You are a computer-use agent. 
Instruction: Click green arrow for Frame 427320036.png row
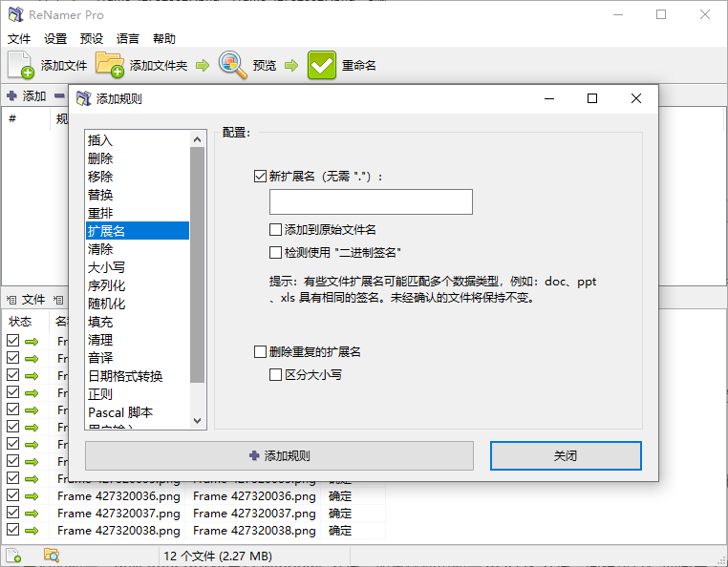[x=32, y=496]
